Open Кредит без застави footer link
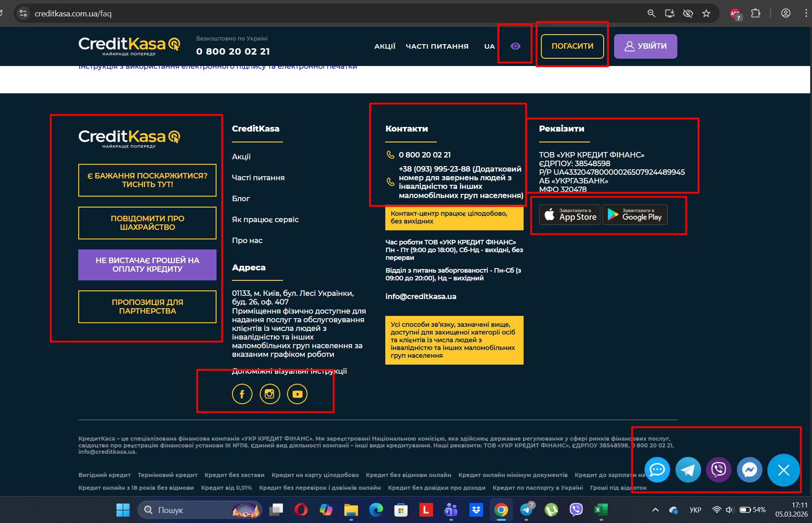 234,475
